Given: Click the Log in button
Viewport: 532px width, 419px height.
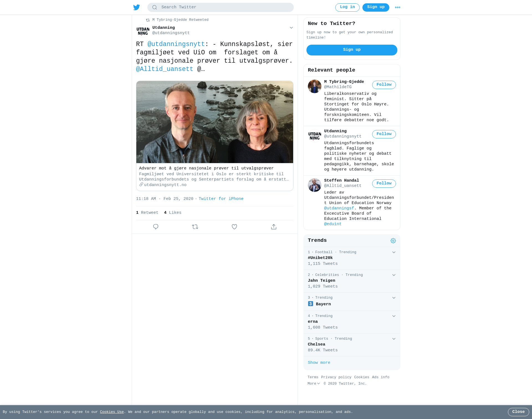Looking at the screenshot, I should [347, 7].
